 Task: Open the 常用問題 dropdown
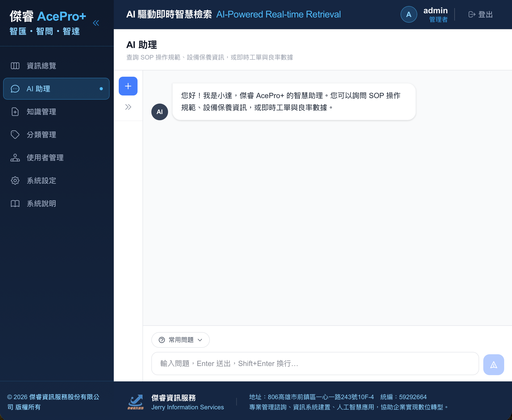click(x=181, y=340)
